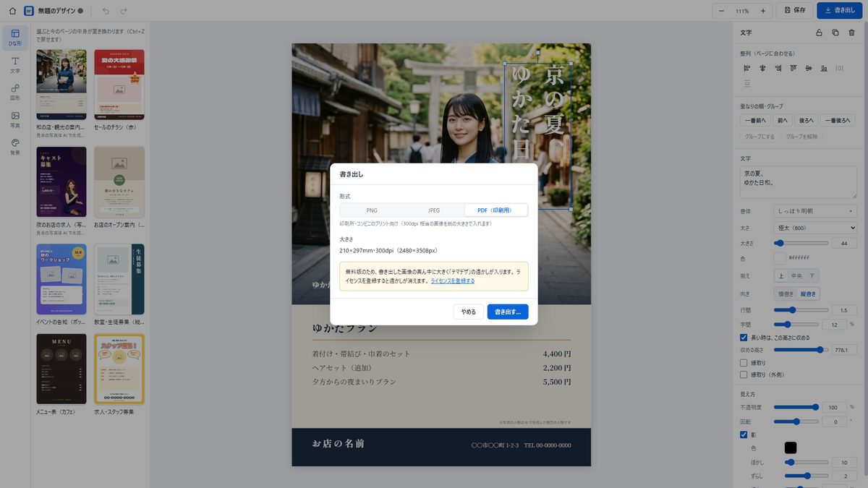Select the PNG format tab
Screen dimensions: 868x488
click(372, 210)
